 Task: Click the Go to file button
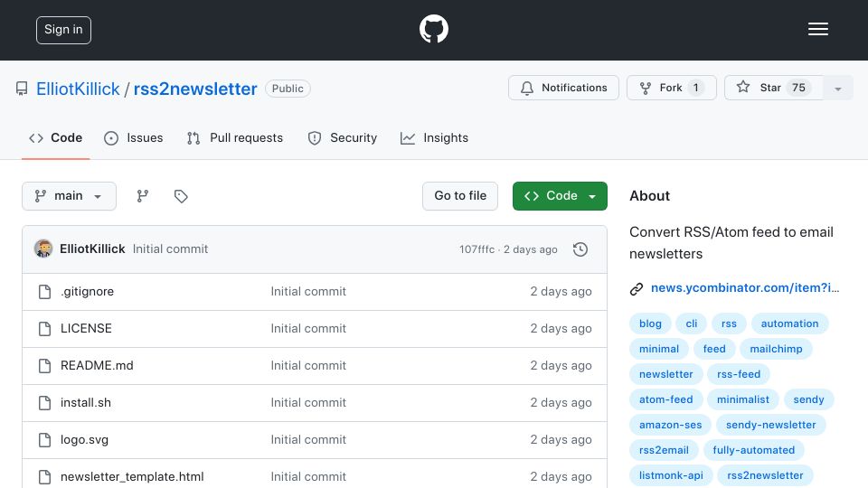click(x=460, y=196)
